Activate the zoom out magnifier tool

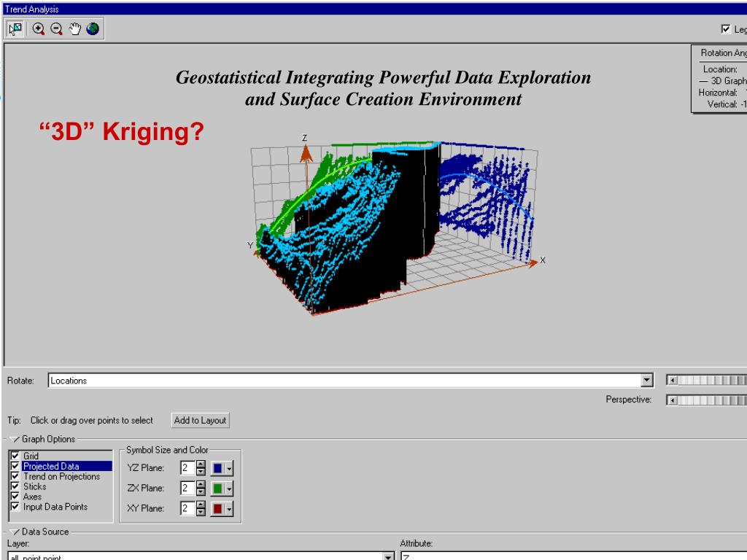click(57, 29)
